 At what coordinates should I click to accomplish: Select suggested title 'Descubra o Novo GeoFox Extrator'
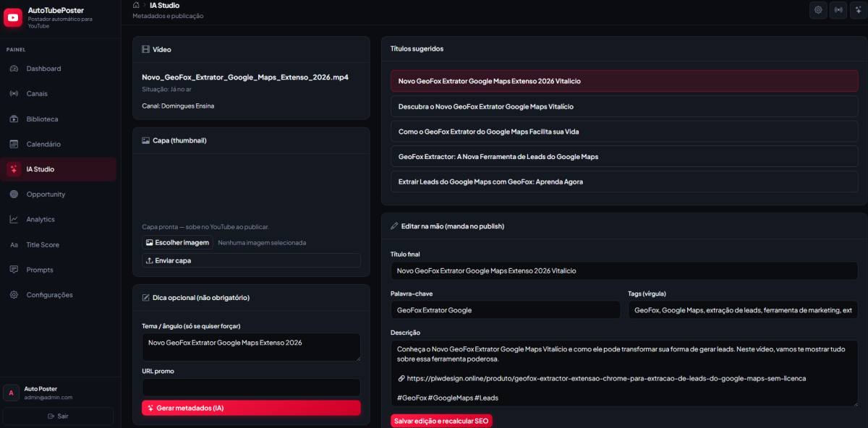point(624,106)
